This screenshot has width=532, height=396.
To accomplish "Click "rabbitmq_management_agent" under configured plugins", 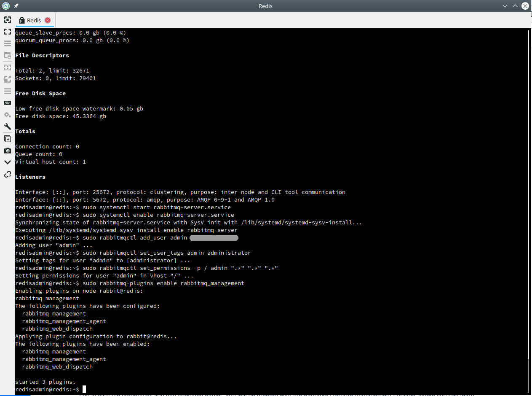I will [x=64, y=321].
